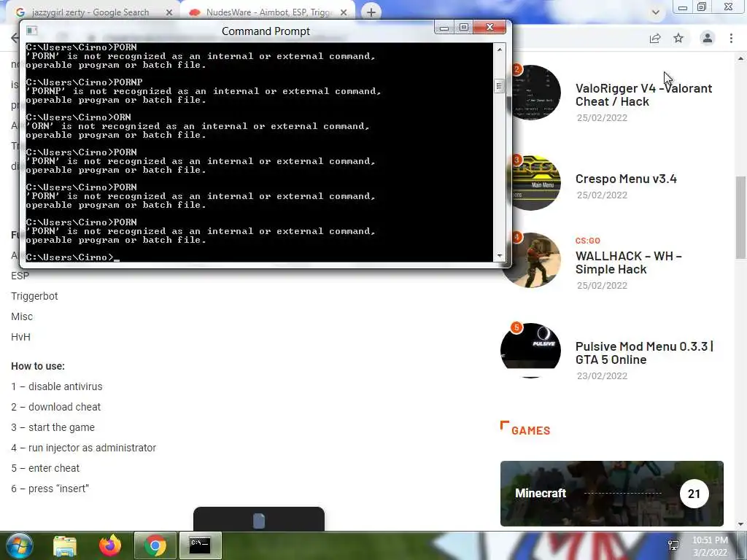Switch to the jazzygirl zerty Google Search tab
Image resolution: width=747 pixels, height=560 pixels.
[x=90, y=12]
